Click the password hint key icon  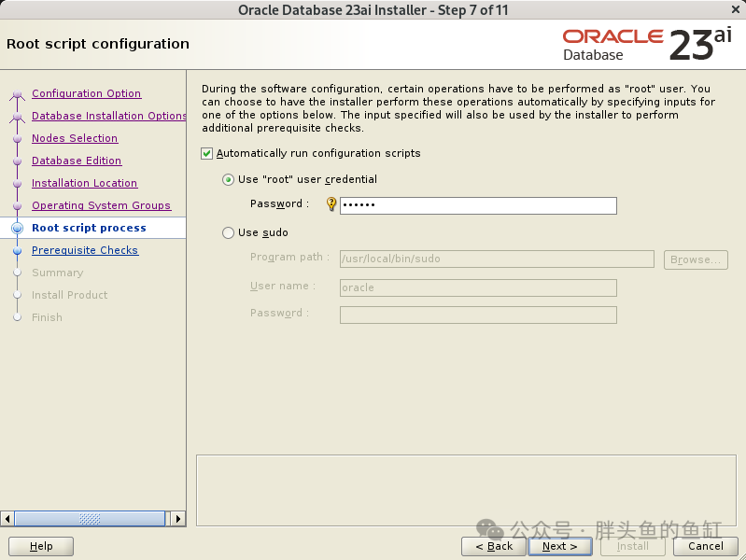point(331,204)
